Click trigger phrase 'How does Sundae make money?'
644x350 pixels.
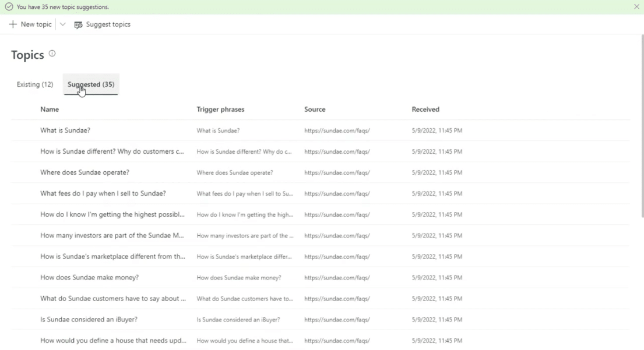coord(238,277)
